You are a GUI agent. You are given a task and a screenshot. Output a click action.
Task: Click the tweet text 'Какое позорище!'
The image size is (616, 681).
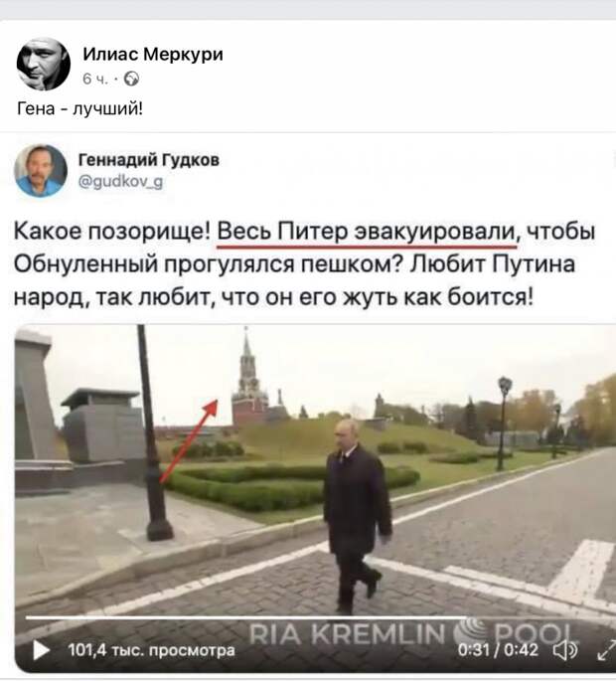coord(112,232)
